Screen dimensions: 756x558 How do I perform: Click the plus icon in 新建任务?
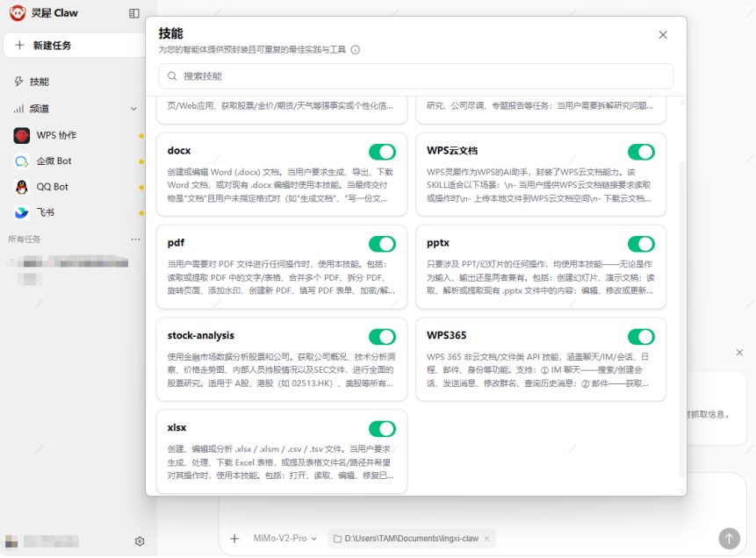19,46
